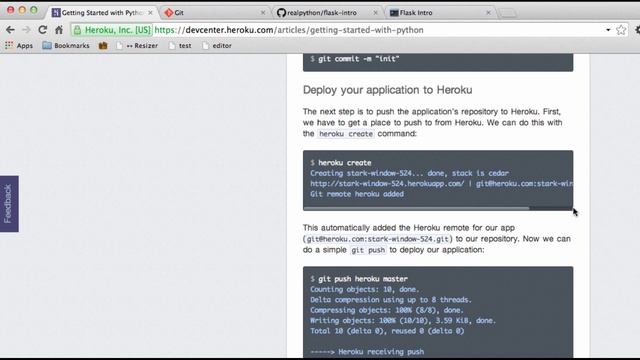Click '$ git push heroku master' line
Screen dimensions: 640x360
[359, 279]
